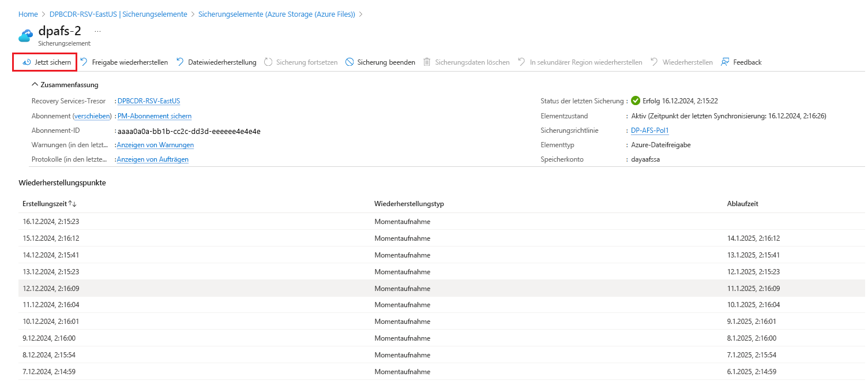868x388 pixels.
Task: Click the Sicherung fortsetzen refresh icon
Action: pyautogui.click(x=268, y=62)
